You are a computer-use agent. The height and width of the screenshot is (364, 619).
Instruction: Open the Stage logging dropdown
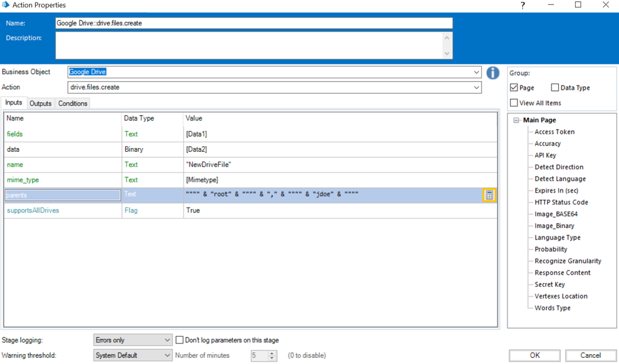(x=167, y=340)
